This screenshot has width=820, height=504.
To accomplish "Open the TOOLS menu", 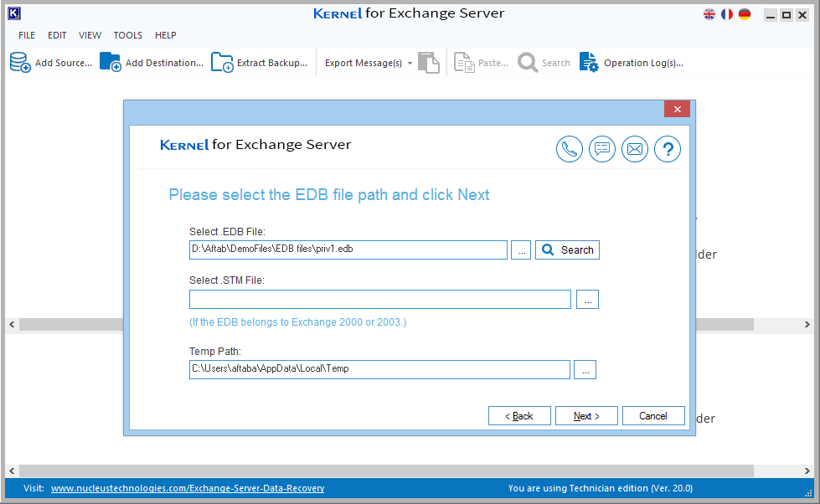I will [x=128, y=35].
